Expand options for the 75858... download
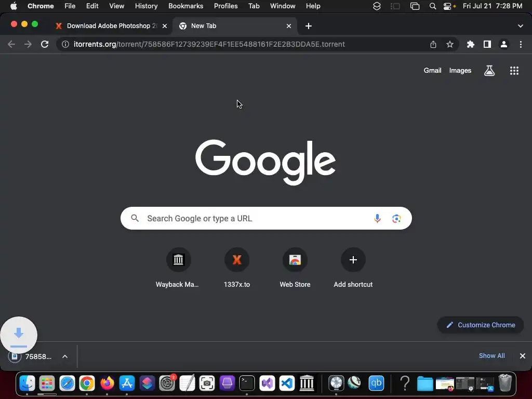Screen dimensions: 532x399 65,356
